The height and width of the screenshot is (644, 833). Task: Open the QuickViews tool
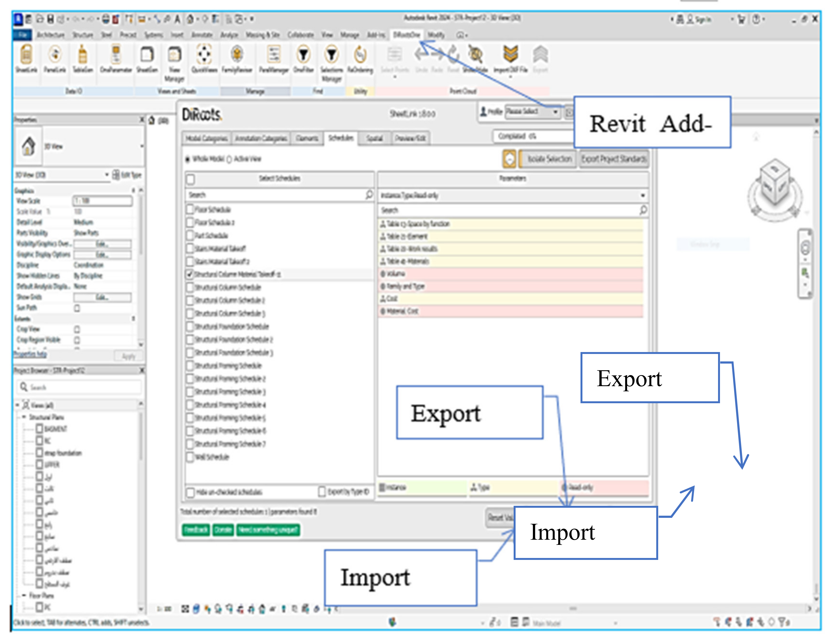click(204, 58)
